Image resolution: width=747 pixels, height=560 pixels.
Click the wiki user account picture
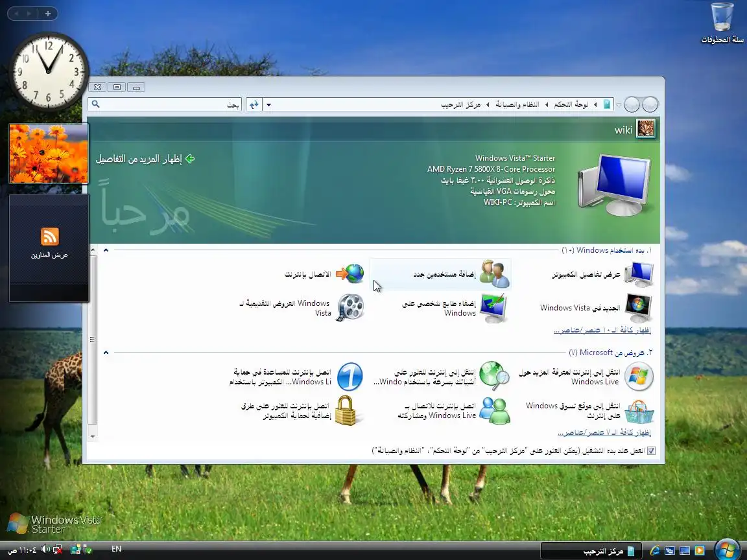pos(646,128)
